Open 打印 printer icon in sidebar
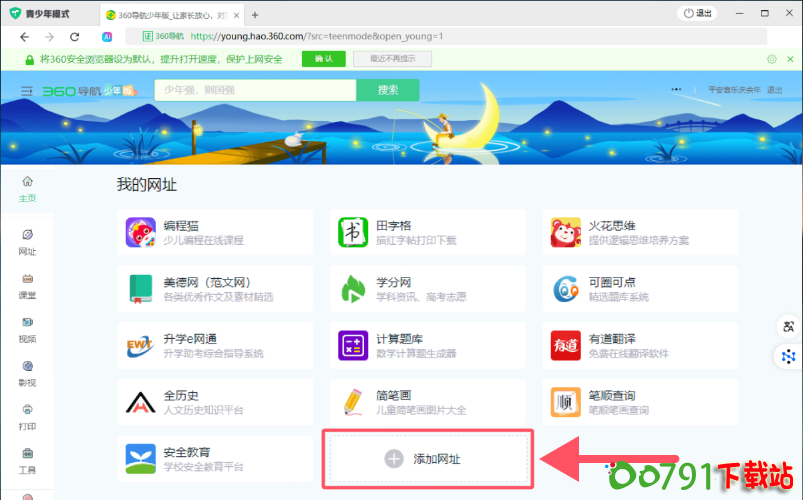This screenshot has height=500, width=803. [27, 416]
